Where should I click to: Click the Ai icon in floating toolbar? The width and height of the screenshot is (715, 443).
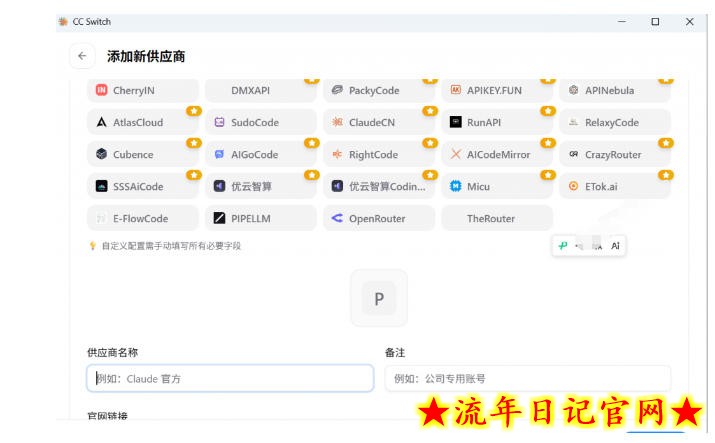click(x=615, y=246)
